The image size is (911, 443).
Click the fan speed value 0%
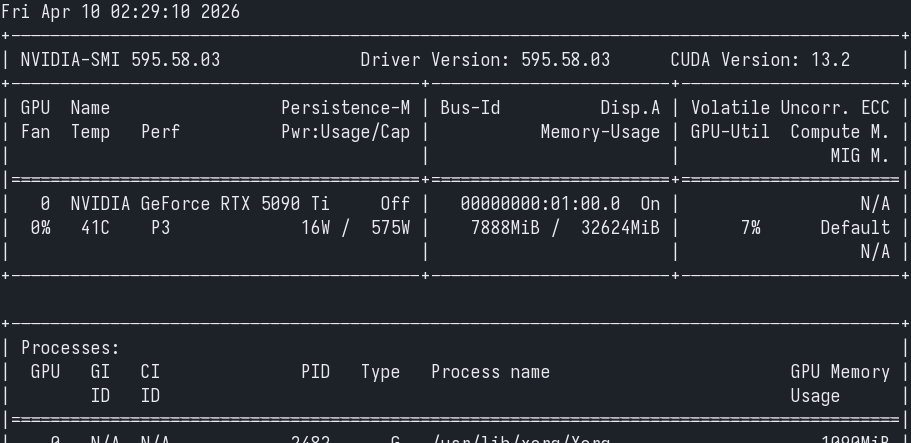tap(40, 228)
